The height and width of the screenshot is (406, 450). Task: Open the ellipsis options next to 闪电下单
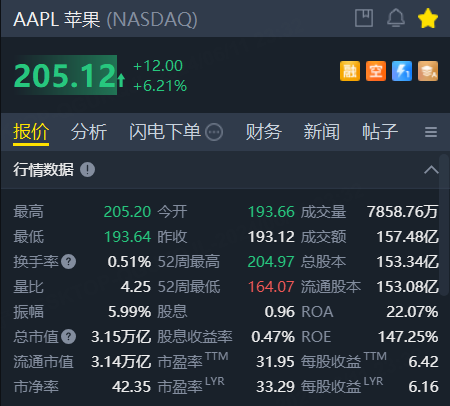click(x=214, y=132)
